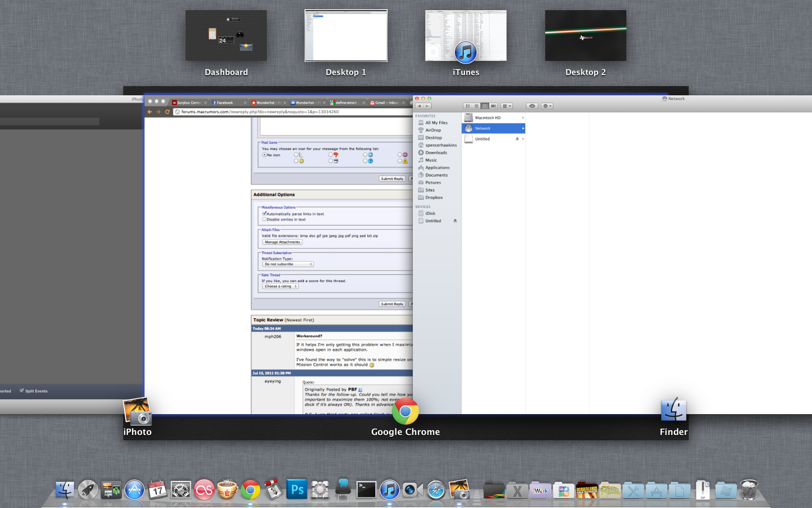
Task: Click Submit Reply below Rate Thread
Action: pyautogui.click(x=392, y=304)
